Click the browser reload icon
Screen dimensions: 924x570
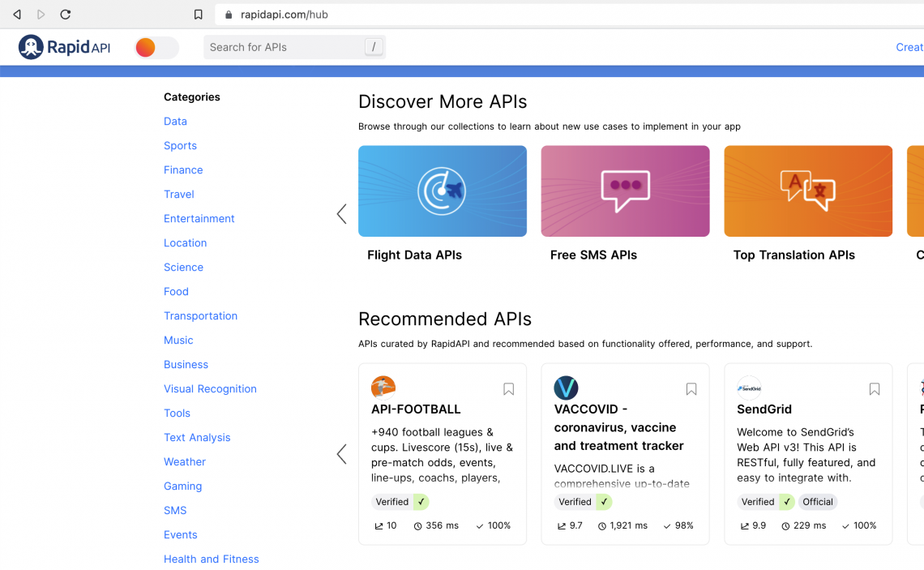65,14
